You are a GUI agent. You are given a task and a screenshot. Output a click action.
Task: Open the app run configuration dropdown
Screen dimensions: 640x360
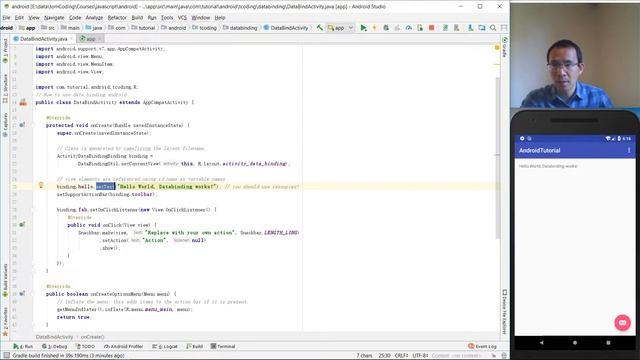click(340, 28)
